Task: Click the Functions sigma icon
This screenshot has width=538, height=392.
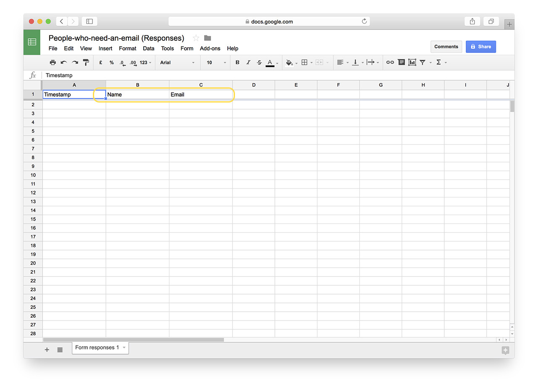Action: [x=439, y=63]
